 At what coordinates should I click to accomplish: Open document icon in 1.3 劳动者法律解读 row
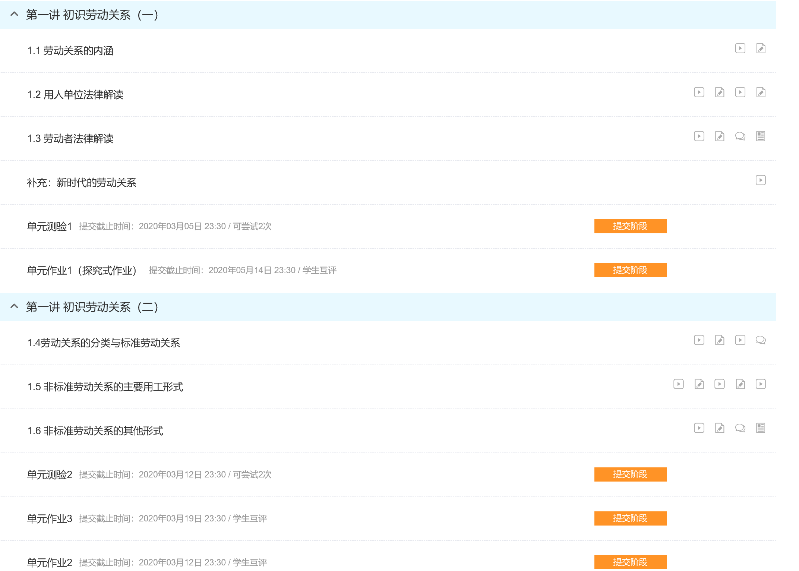click(761, 136)
